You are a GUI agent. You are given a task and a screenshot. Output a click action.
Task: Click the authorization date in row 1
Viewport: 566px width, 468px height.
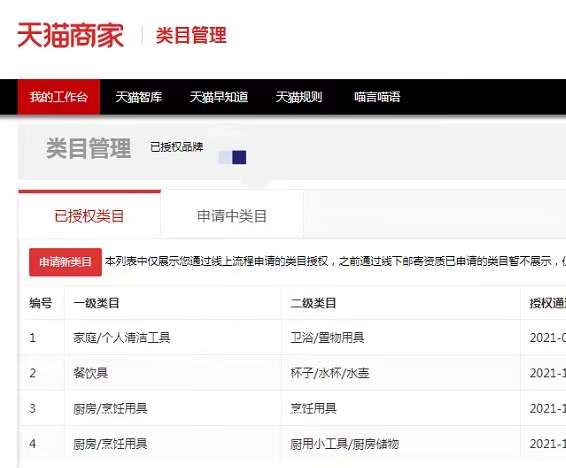point(548,338)
